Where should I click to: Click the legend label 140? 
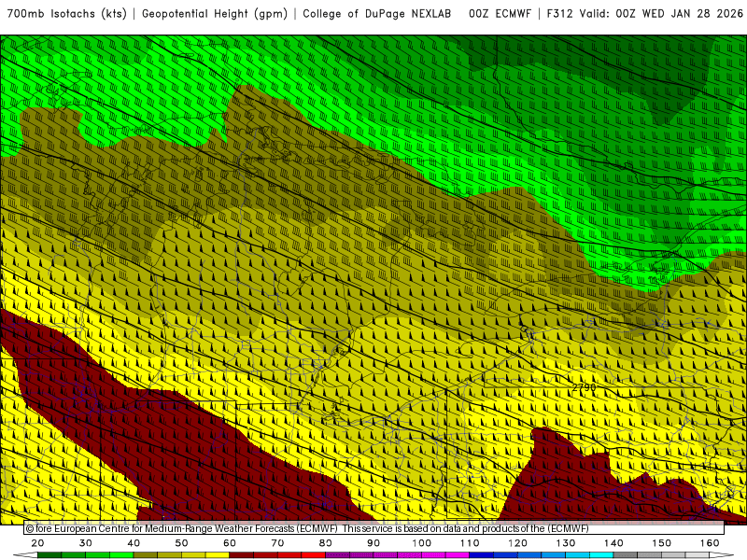[x=613, y=543]
